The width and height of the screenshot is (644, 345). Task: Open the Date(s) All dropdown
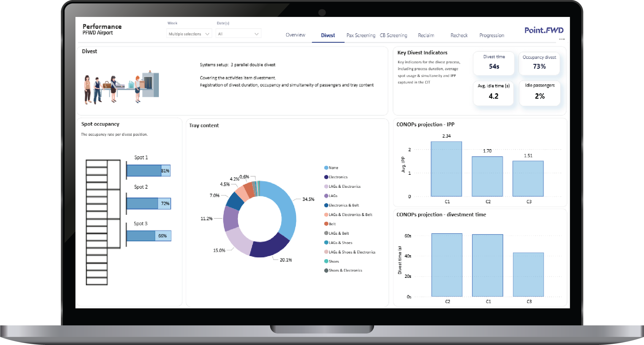pyautogui.click(x=238, y=34)
